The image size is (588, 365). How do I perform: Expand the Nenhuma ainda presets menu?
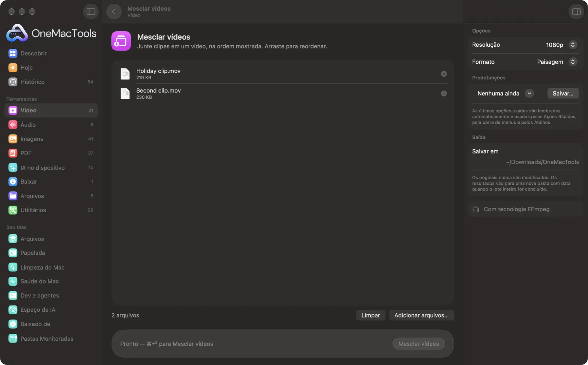(505, 93)
